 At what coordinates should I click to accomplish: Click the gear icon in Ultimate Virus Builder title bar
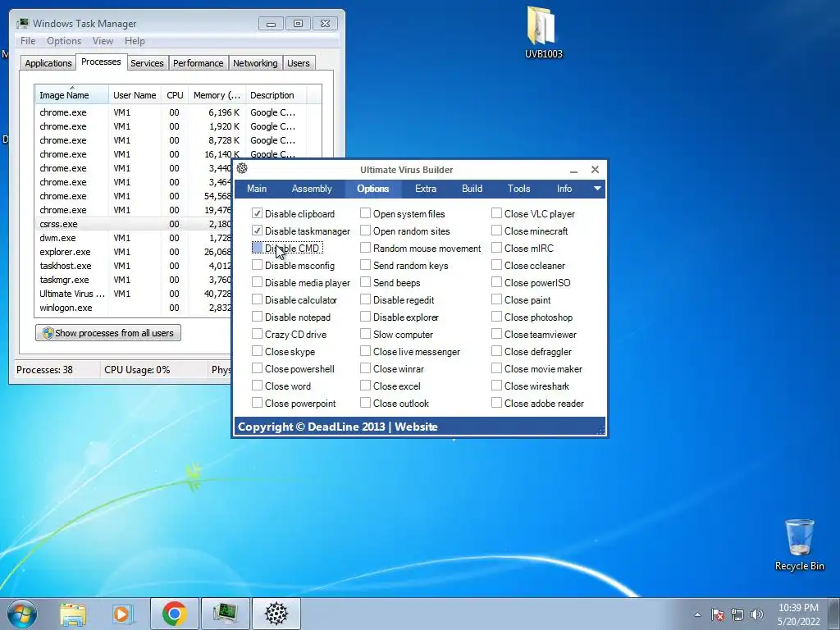pos(242,168)
